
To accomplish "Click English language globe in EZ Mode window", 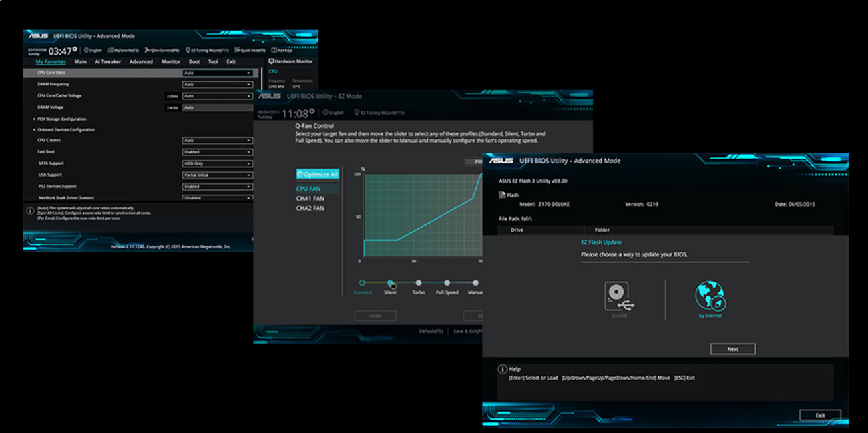I will tap(324, 113).
